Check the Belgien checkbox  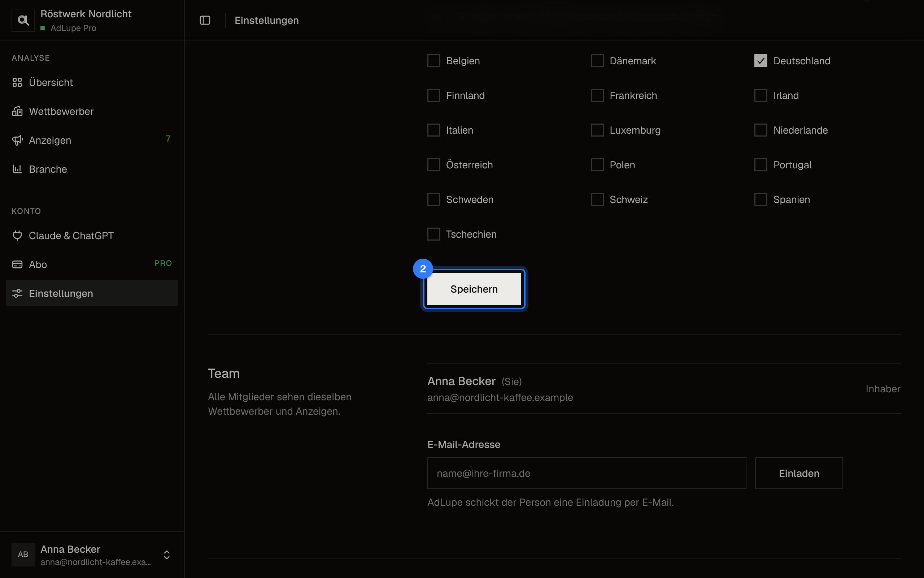(x=434, y=61)
